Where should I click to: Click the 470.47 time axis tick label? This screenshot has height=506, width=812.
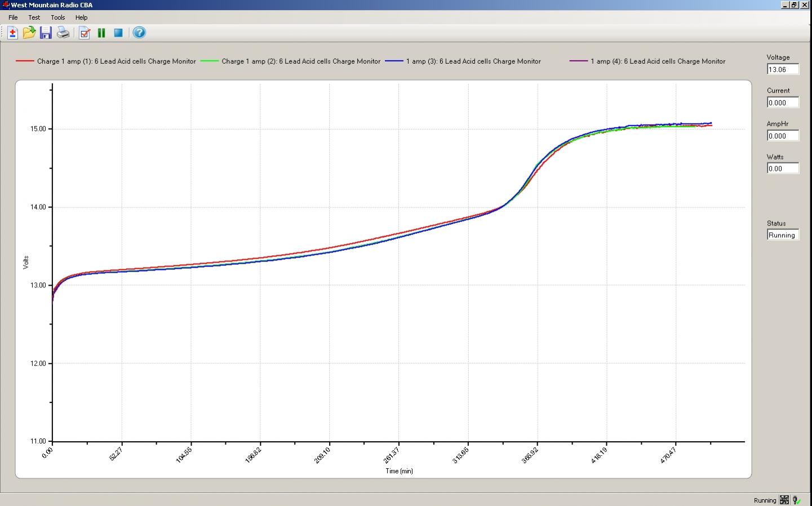pos(669,454)
